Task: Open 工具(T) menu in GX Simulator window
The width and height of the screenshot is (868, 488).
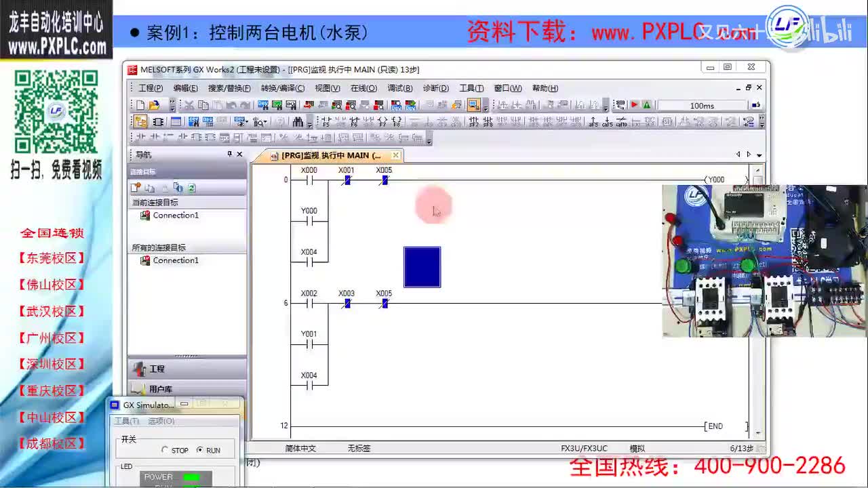Action: point(127,421)
